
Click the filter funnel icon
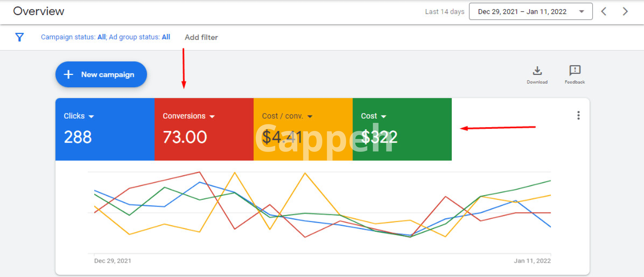[19, 37]
